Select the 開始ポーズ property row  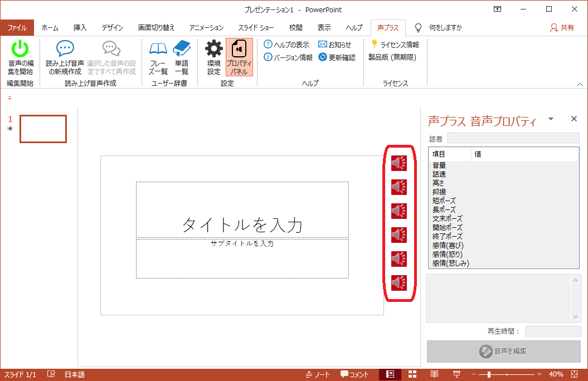504,227
